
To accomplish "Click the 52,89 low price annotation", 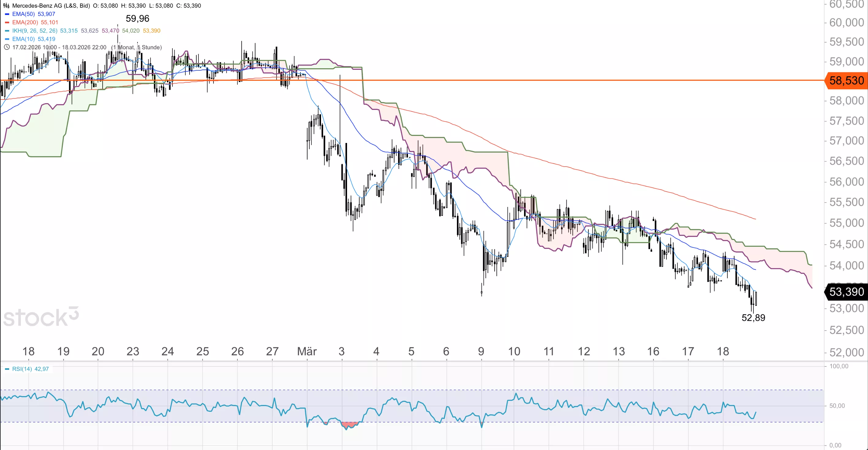I will point(753,318).
